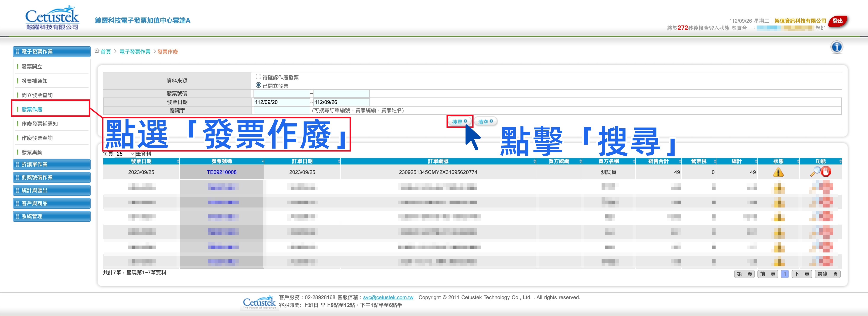Open the 每頁 25 rows-per-page dropdown
This screenshot has width=868, height=316.
tap(125, 154)
